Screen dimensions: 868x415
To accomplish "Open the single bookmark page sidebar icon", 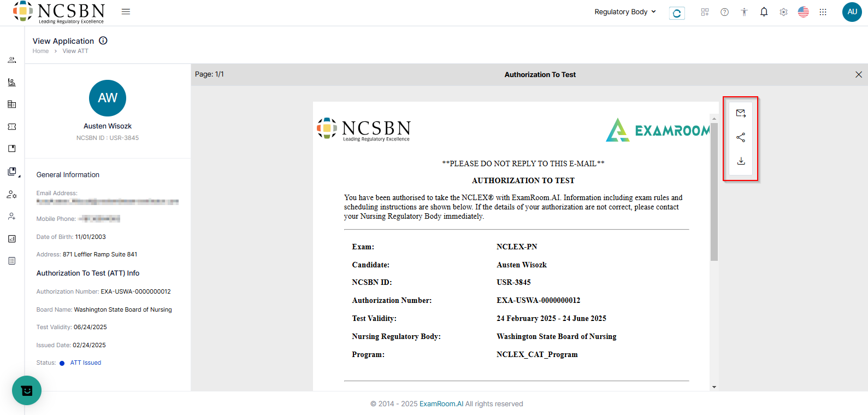I will tap(11, 149).
